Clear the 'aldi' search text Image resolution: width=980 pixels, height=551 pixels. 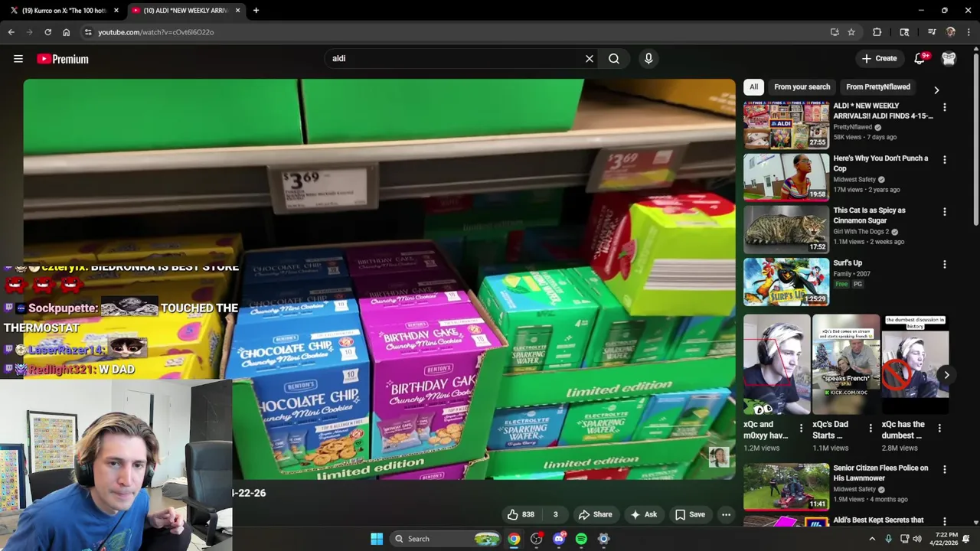pos(590,58)
